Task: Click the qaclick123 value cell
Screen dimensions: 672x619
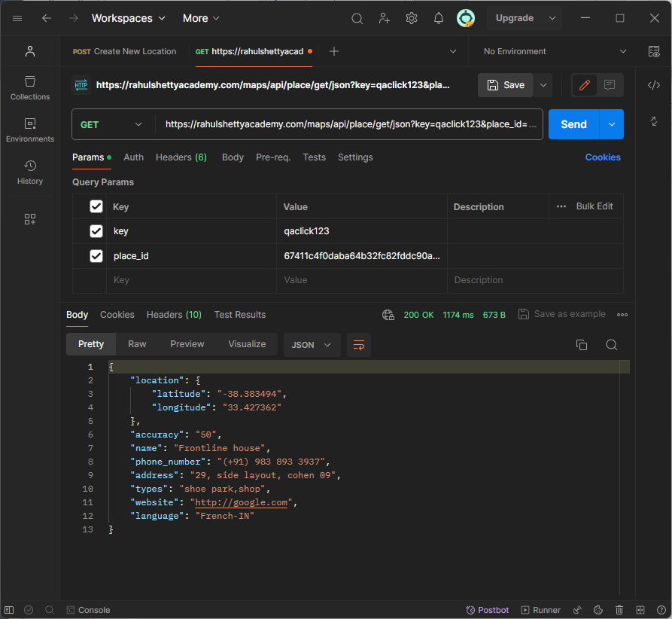Action: [x=362, y=231]
